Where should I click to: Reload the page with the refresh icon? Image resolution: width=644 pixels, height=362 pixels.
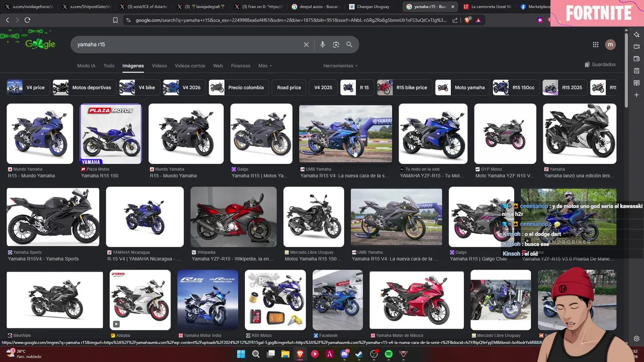(27, 20)
